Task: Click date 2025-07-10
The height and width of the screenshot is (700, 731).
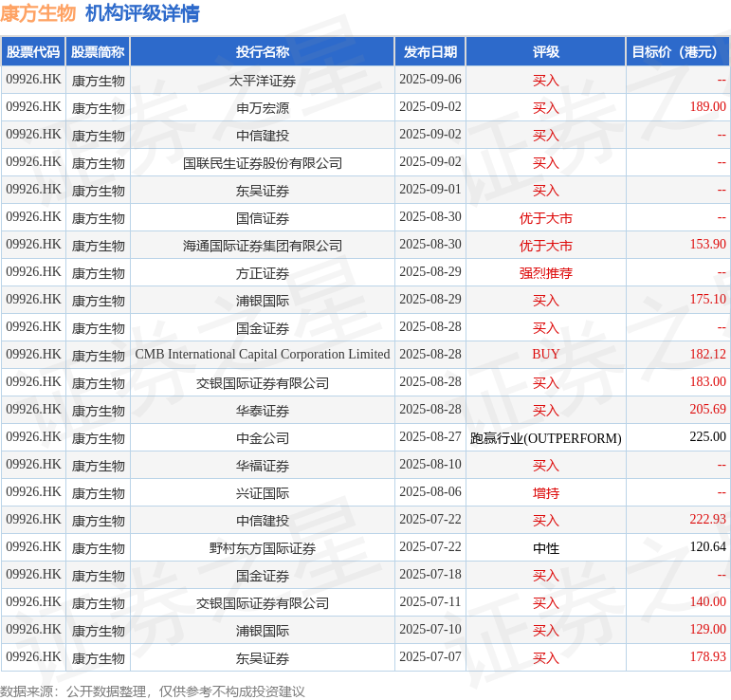Action: point(430,630)
